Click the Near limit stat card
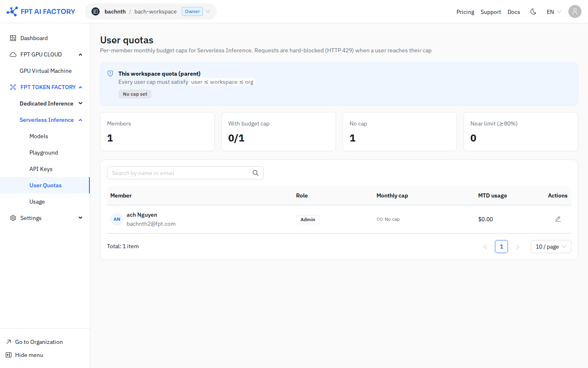The height and width of the screenshot is (368, 588). pos(521,132)
